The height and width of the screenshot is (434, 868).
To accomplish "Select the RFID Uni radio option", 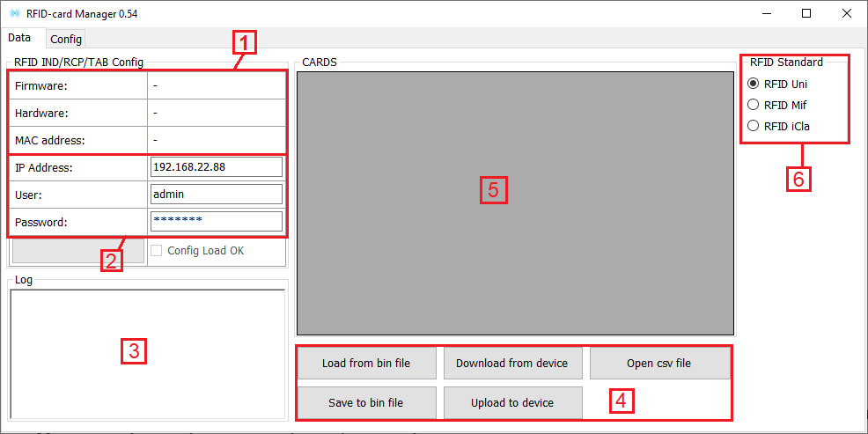I will pos(753,85).
